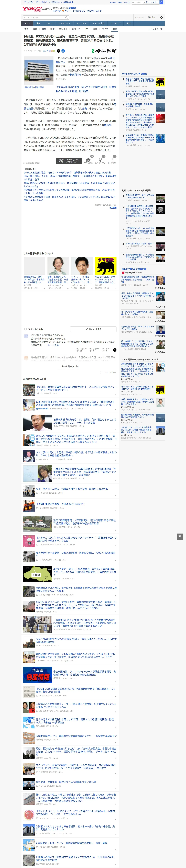Click the わかりやすい lightbulb reaction
Screen dimensions: 186x868
[x=100, y=160]
